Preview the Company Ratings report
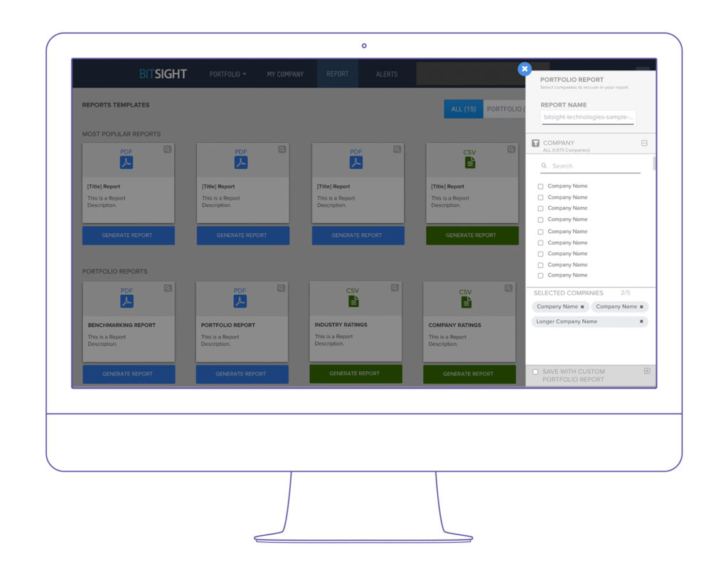The image size is (728, 565). click(x=508, y=289)
